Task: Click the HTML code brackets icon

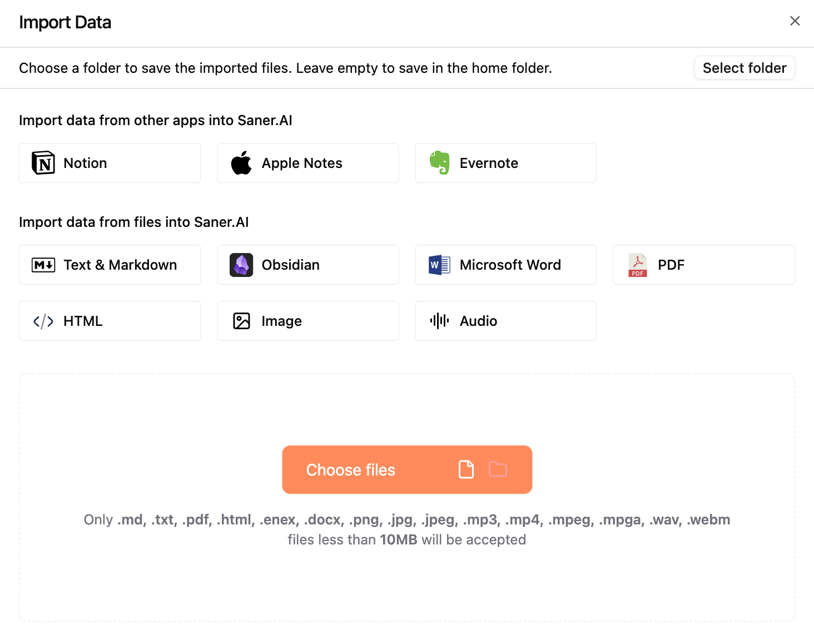Action: click(x=43, y=321)
